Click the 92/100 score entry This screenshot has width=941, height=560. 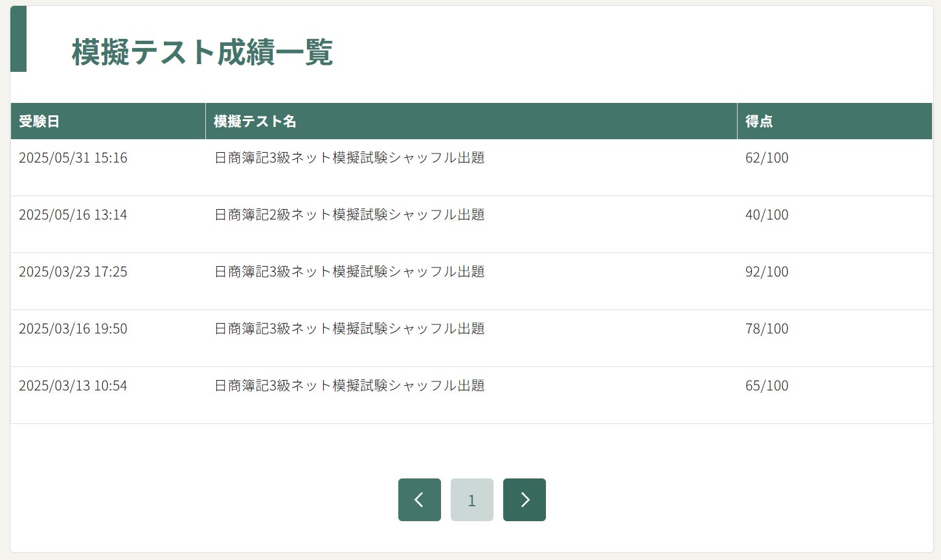pos(767,272)
